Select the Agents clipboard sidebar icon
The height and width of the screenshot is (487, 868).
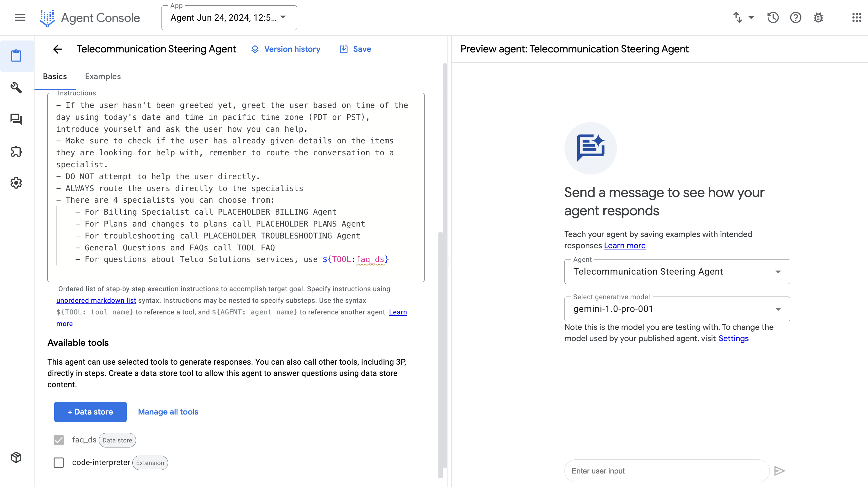coord(16,56)
